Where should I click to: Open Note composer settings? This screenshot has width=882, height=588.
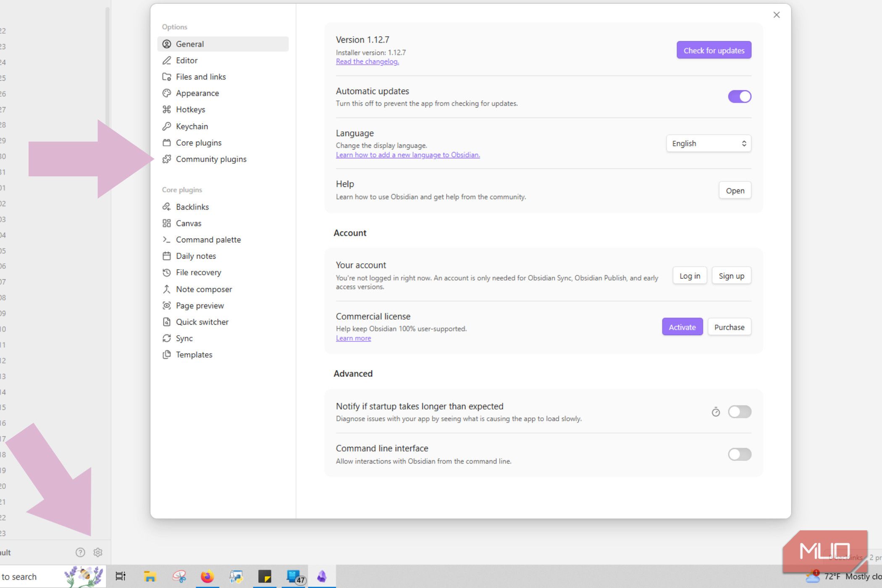tap(223, 289)
